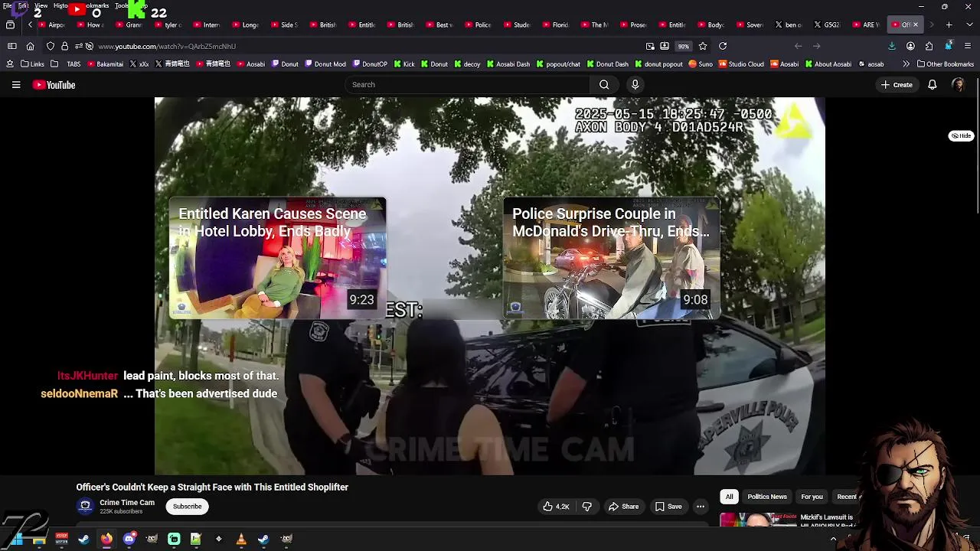Select the For you filter chip
This screenshot has height=551, width=980.
(812, 497)
